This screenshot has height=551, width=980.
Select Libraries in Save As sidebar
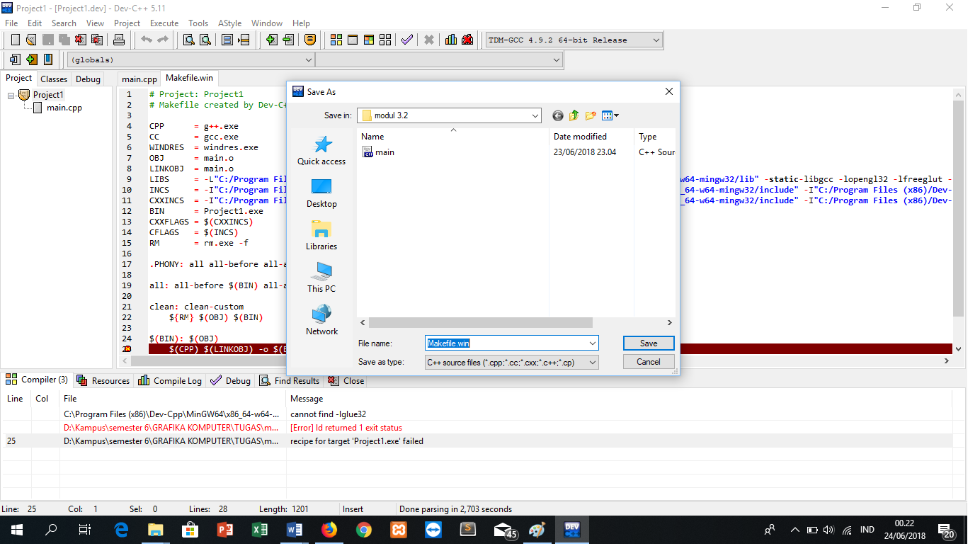[x=321, y=236]
